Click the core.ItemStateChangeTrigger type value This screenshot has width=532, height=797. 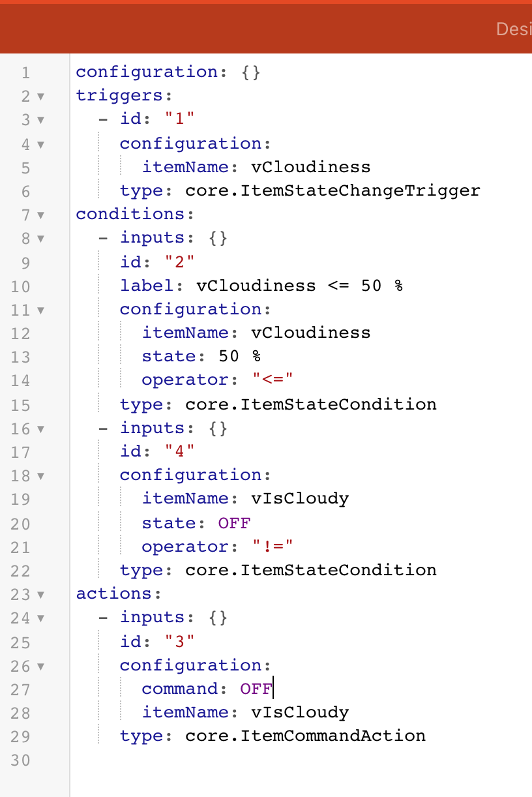tap(332, 191)
